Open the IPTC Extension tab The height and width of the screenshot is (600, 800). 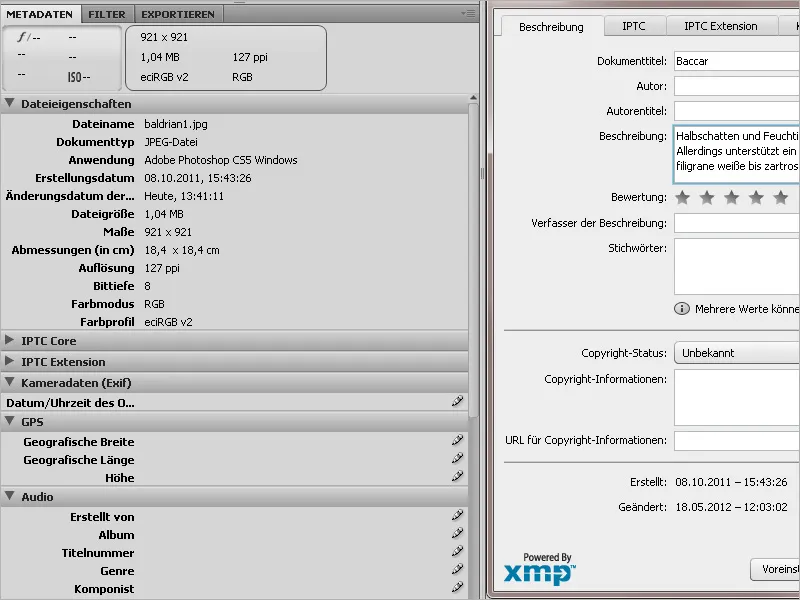coord(719,25)
